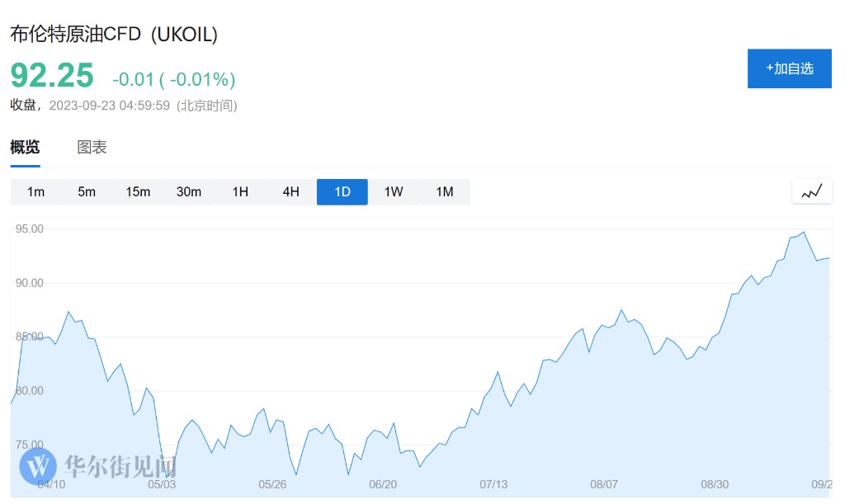Viewport: 845px width, 504px height.
Task: Select the 4H timeframe
Action: 291,192
